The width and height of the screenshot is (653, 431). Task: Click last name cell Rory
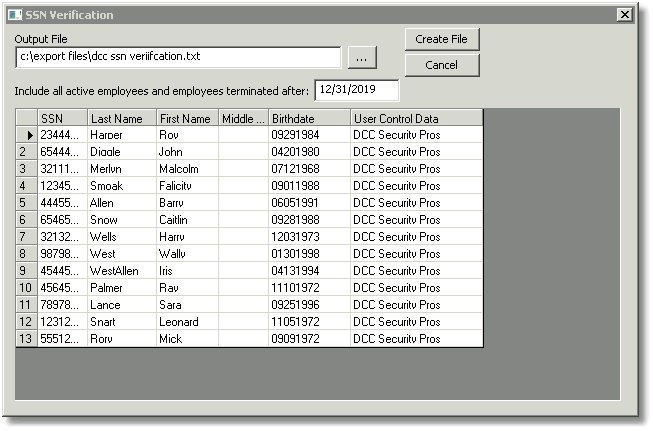[x=122, y=339]
